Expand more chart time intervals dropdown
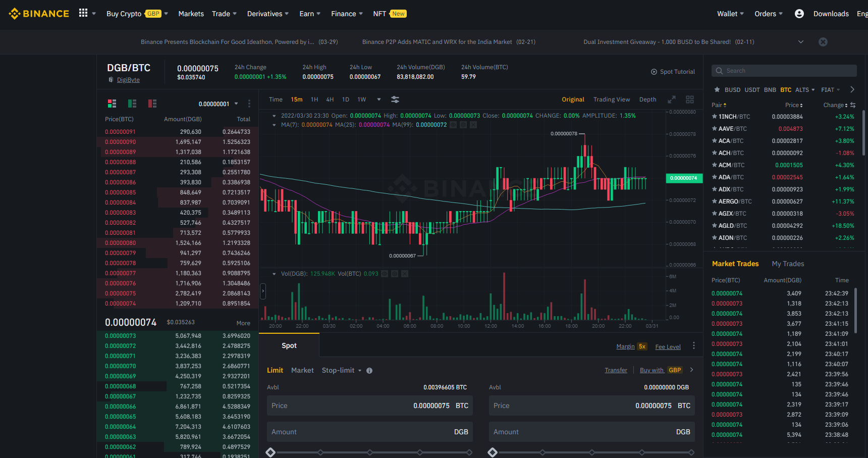This screenshot has height=458, width=868. pyautogui.click(x=379, y=99)
